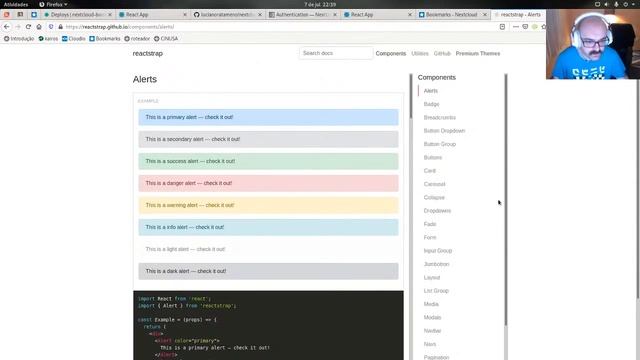Close the Deploys nextcloud tab

coord(110,15)
